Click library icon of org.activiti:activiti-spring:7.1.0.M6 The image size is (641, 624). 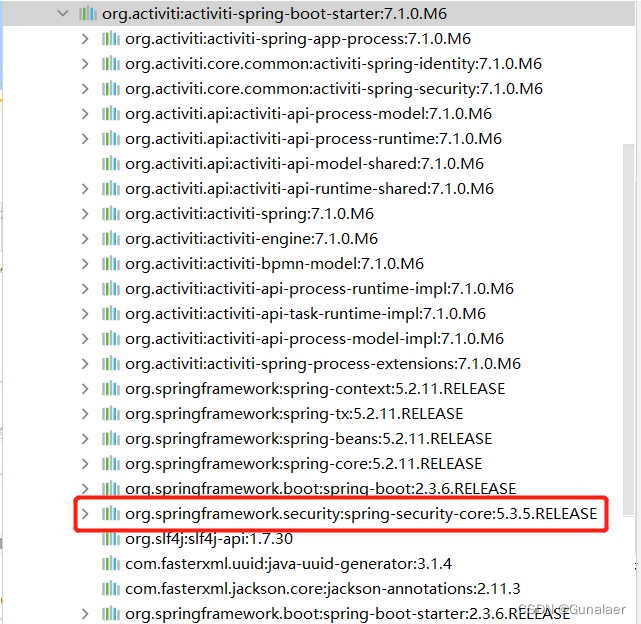(x=110, y=214)
